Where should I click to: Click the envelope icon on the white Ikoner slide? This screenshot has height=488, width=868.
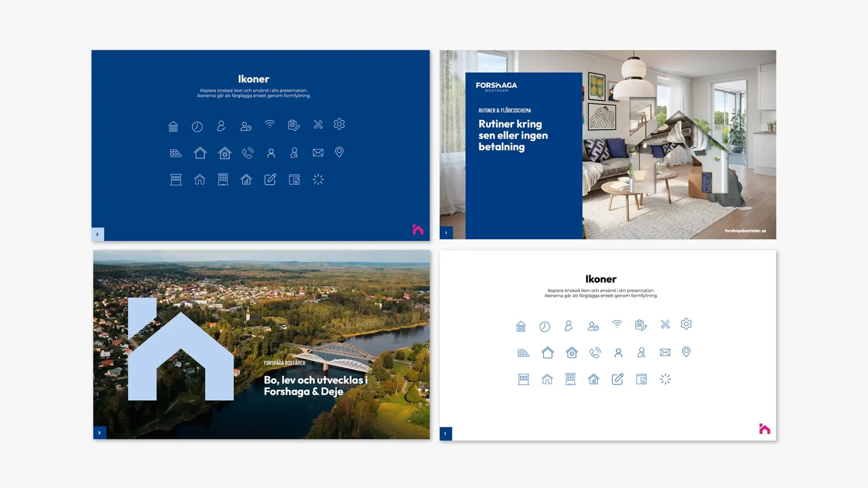pos(665,352)
